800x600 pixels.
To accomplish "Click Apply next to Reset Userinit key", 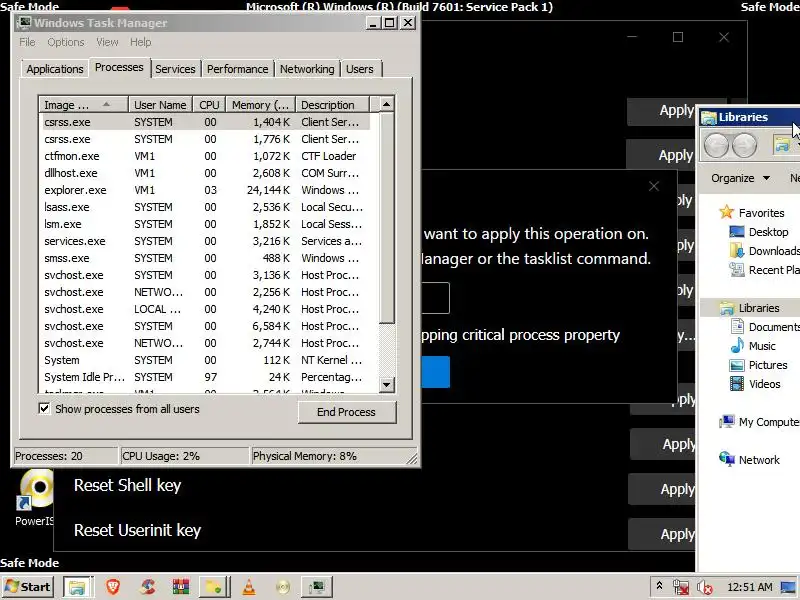I will point(662,534).
